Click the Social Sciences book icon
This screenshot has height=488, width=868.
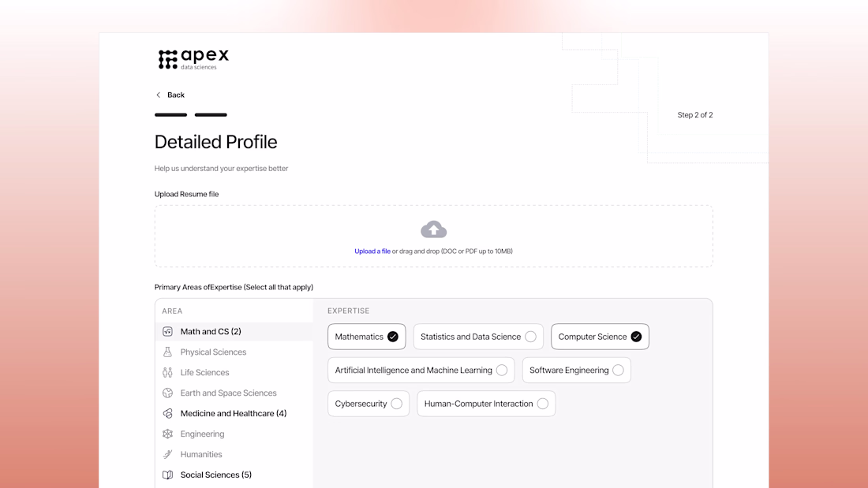(x=167, y=475)
